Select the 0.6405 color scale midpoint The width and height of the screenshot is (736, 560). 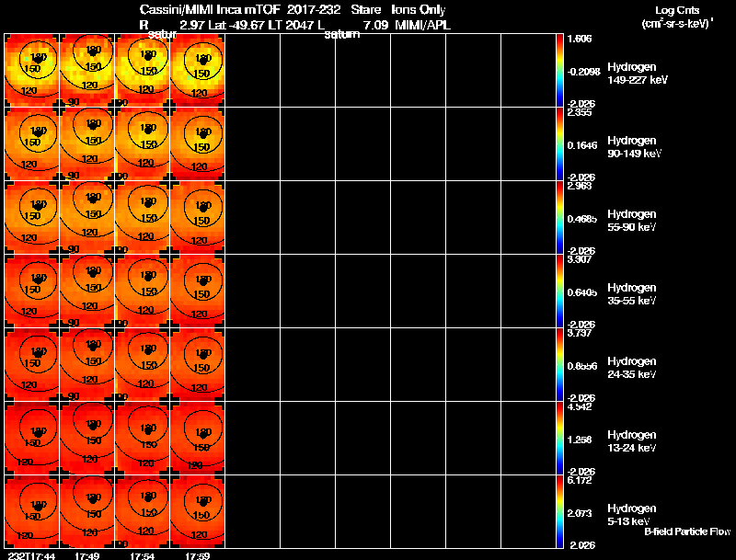[x=582, y=292]
